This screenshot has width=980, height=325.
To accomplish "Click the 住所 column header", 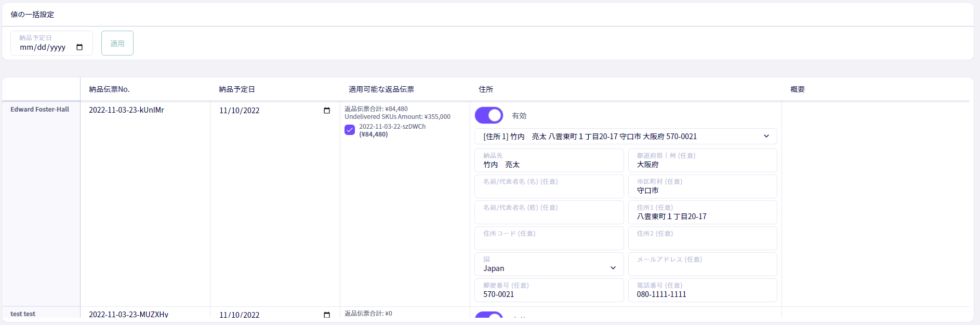I will 486,89.
